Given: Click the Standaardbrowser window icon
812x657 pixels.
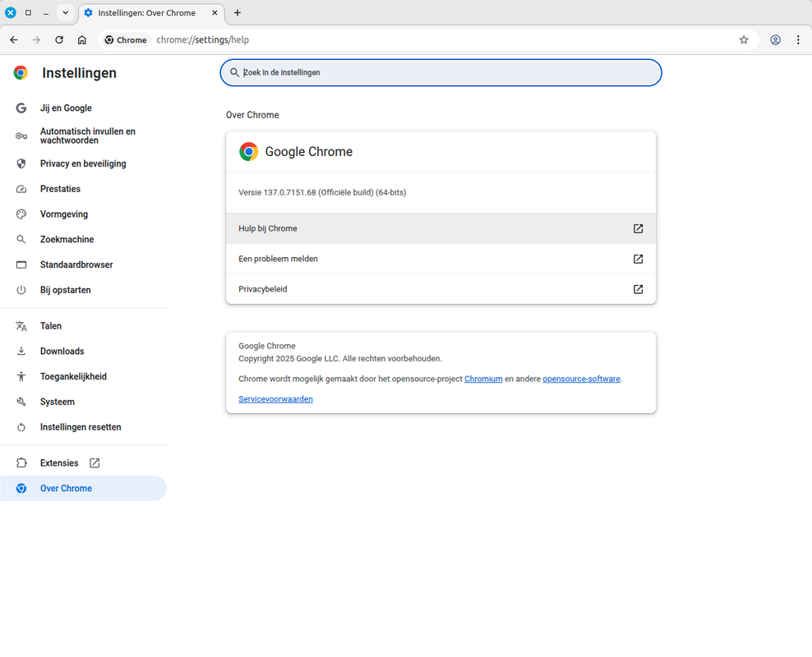Looking at the screenshot, I should [x=21, y=265].
